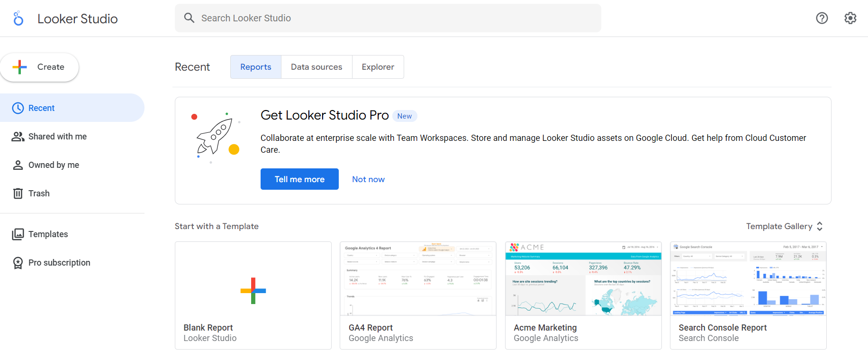The image size is (868, 360).
Task: Select Recent in the sidebar
Action: coord(72,108)
